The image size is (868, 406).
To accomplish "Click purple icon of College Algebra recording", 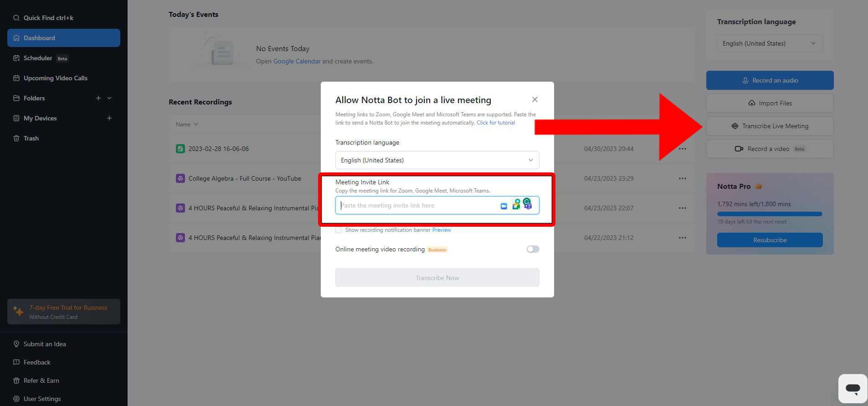I will [180, 178].
